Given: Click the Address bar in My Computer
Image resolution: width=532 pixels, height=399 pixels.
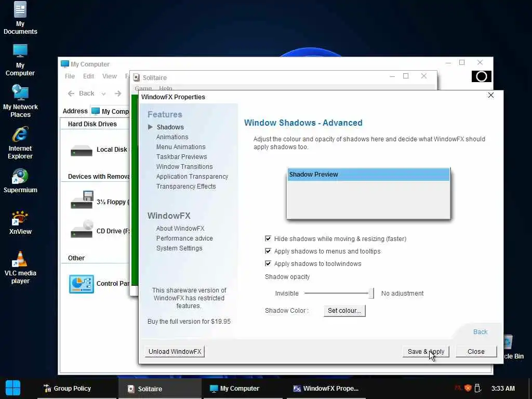Looking at the screenshot, I should (x=110, y=111).
